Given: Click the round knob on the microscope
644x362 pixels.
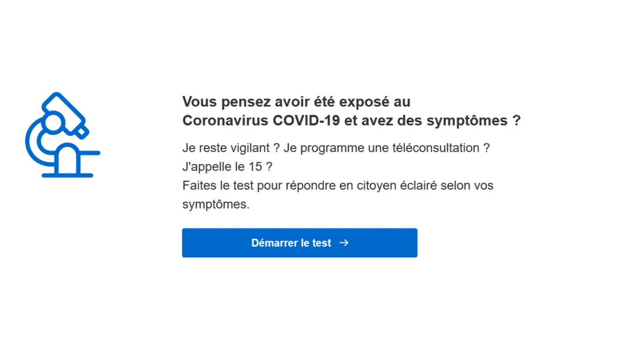Looking at the screenshot, I should (53, 122).
